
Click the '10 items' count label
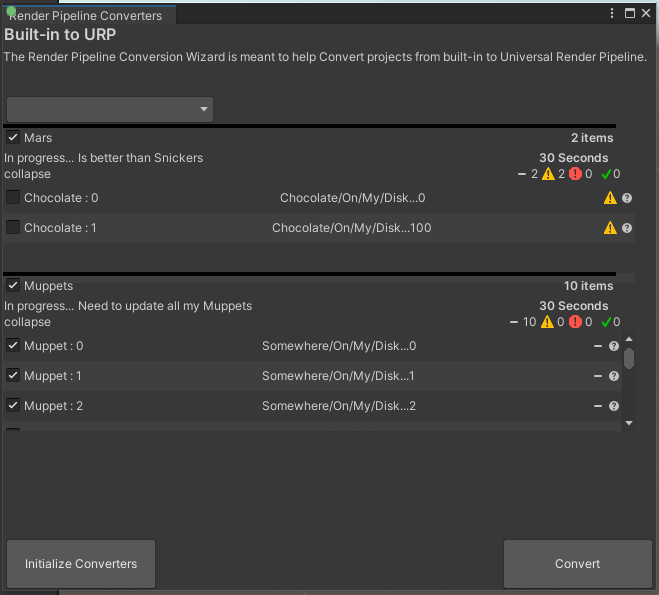click(x=588, y=286)
